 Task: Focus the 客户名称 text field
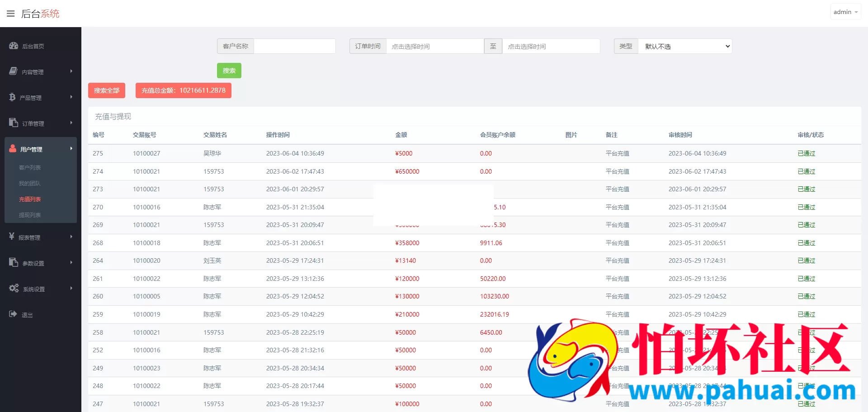point(294,46)
